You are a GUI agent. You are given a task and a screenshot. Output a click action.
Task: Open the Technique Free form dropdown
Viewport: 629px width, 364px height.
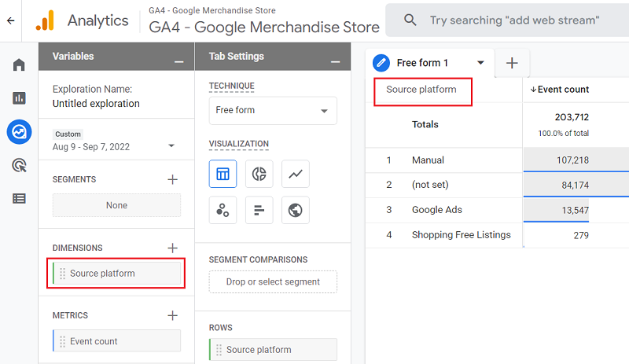click(272, 111)
